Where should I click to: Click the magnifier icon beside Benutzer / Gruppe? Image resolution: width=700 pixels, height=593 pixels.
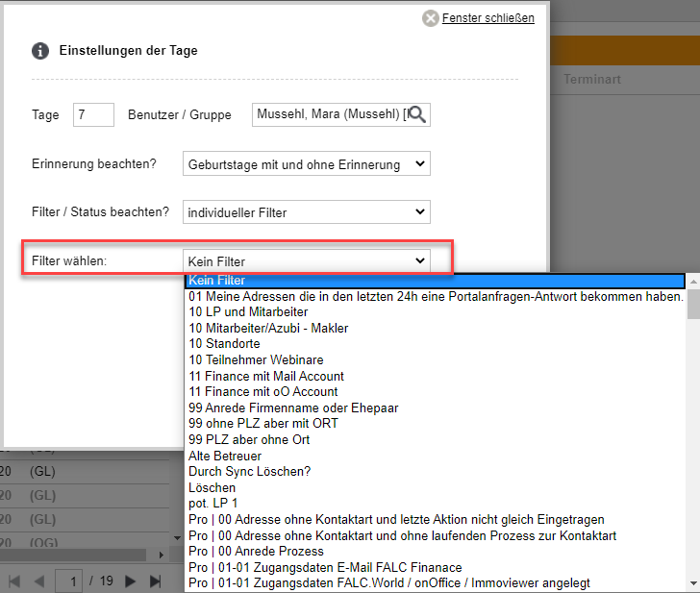[x=417, y=115]
